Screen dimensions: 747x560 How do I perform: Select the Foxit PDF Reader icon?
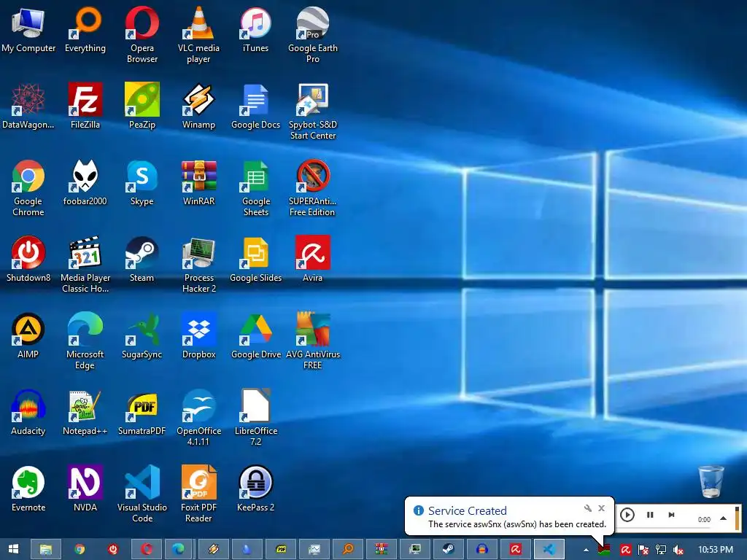198,495
